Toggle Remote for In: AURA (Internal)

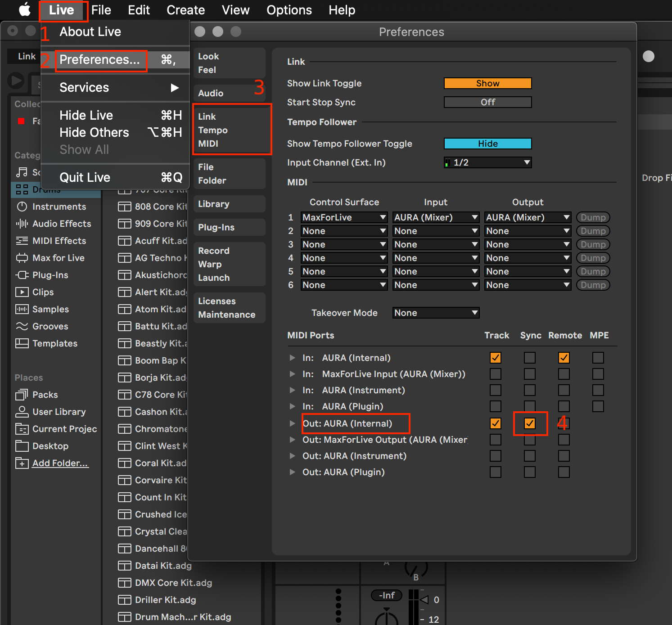(x=564, y=358)
